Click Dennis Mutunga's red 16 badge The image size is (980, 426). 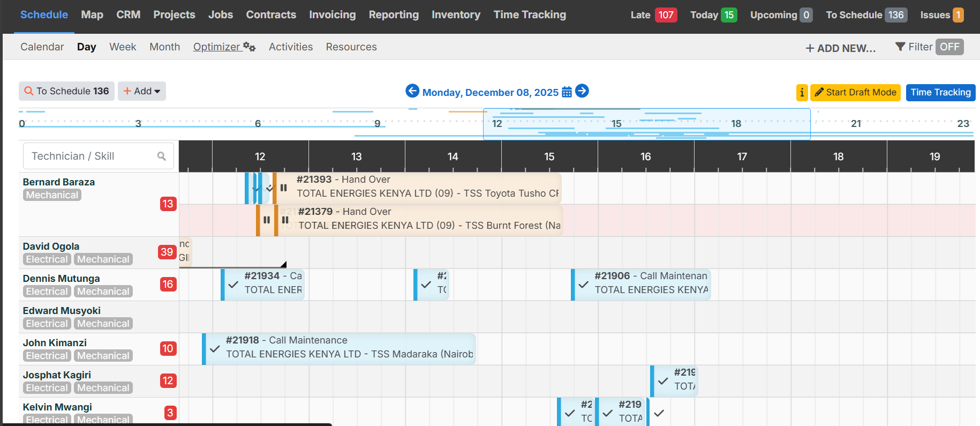pos(168,284)
